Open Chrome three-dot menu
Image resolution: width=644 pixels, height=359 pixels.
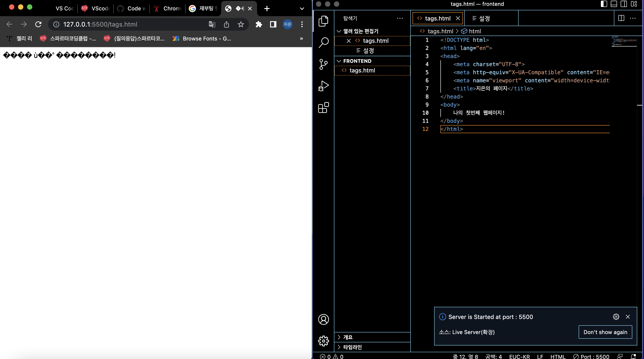pyautogui.click(x=302, y=24)
